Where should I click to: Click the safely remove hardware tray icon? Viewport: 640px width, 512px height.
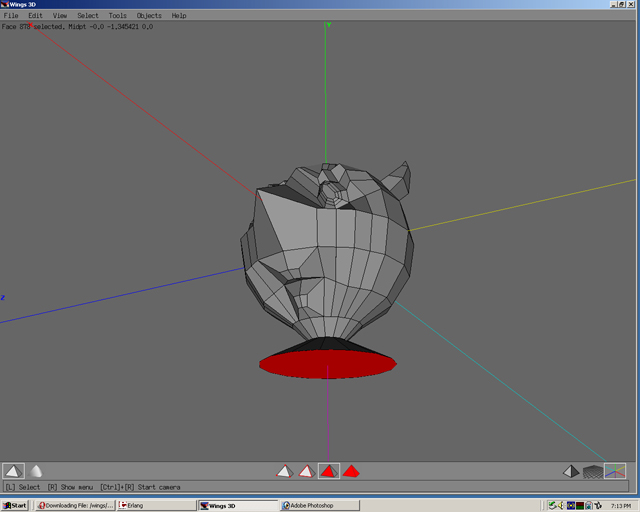552,505
